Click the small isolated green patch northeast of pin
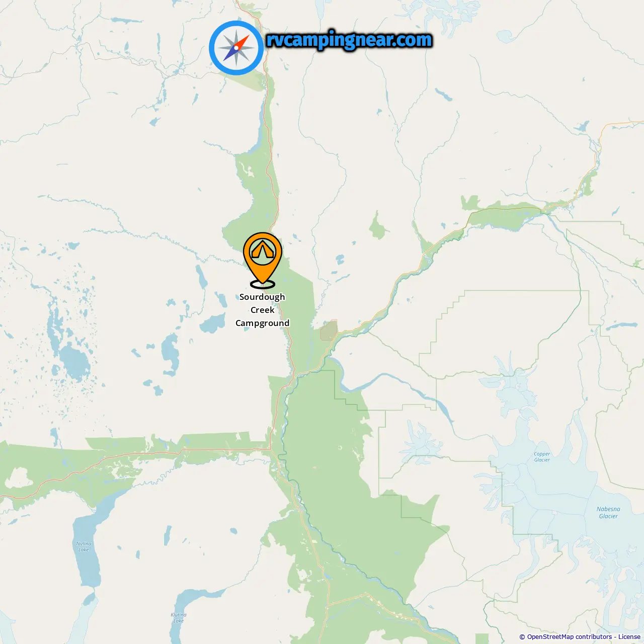Screen dimensions: 644x644 pyautogui.click(x=378, y=226)
